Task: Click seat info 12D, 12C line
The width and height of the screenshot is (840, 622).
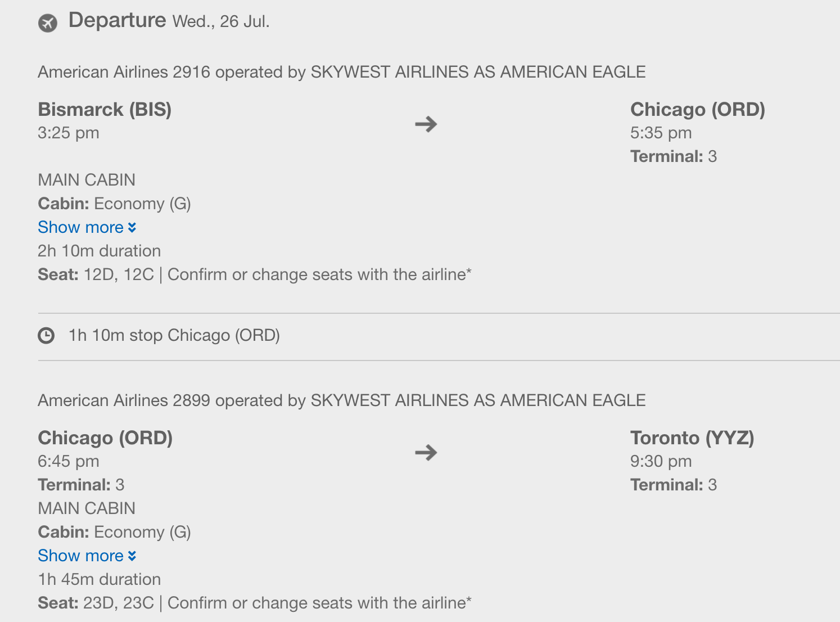Action: coord(255,274)
